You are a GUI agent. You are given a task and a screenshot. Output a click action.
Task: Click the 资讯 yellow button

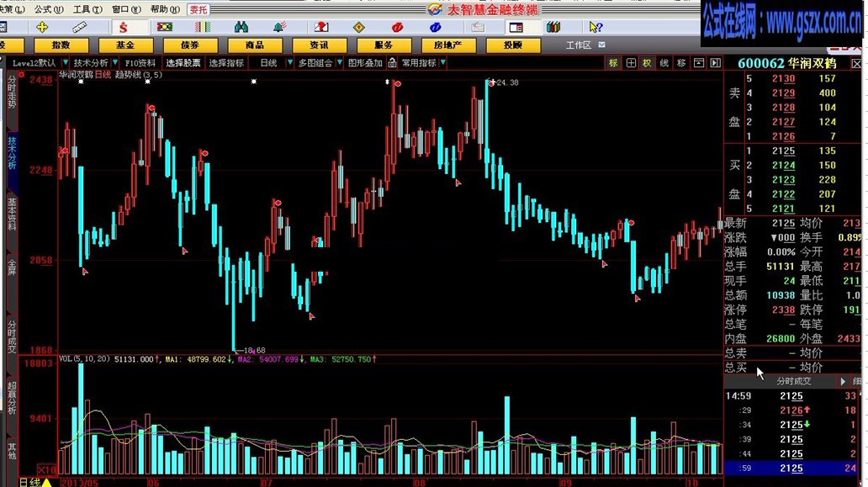320,45
